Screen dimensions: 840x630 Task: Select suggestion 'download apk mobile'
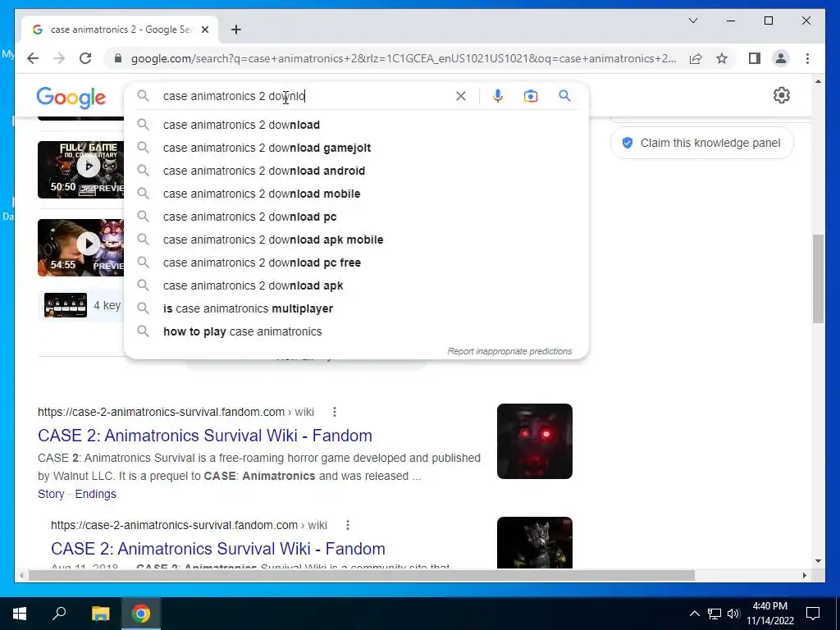(x=356, y=240)
